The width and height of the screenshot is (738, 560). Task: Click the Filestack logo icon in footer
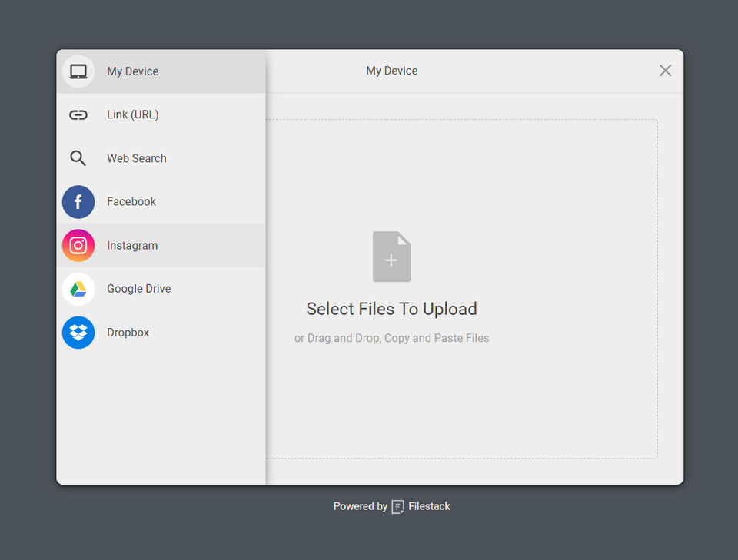click(398, 507)
